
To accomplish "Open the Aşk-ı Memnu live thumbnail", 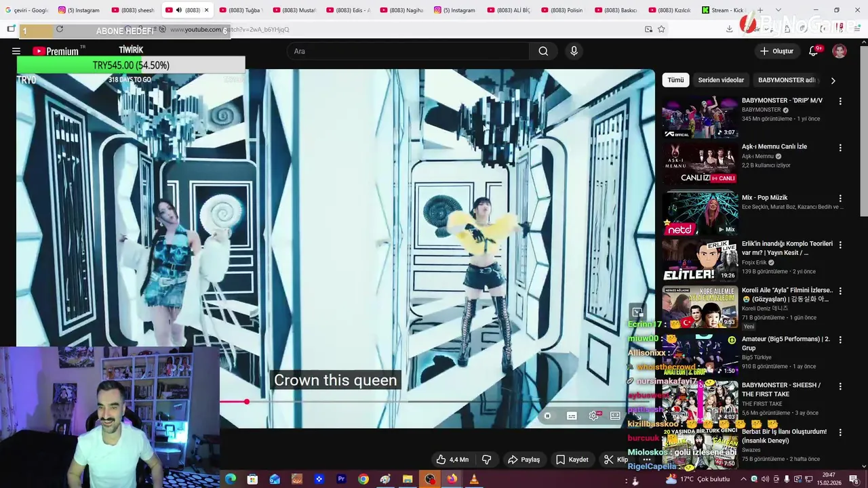I will click(x=700, y=163).
